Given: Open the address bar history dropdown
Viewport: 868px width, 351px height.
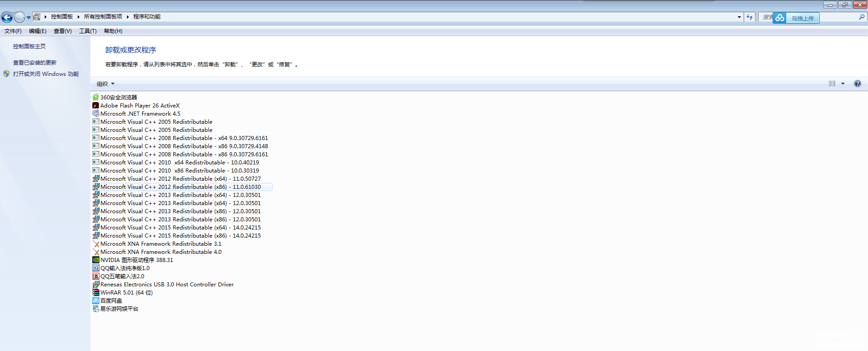Looking at the screenshot, I should pos(739,17).
